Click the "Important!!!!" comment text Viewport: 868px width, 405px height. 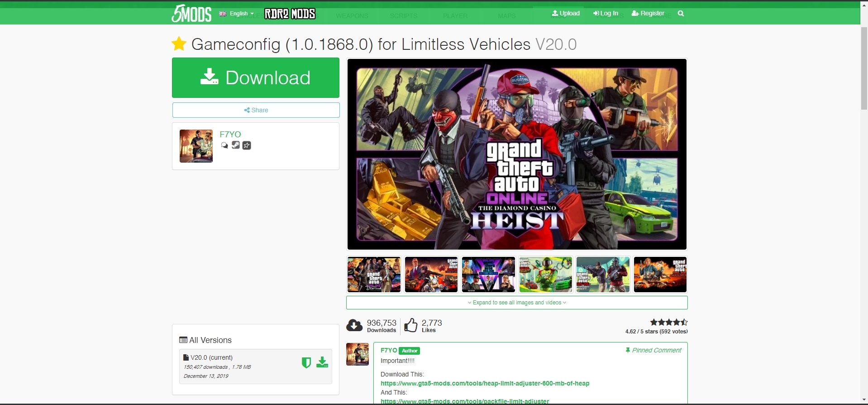click(397, 361)
